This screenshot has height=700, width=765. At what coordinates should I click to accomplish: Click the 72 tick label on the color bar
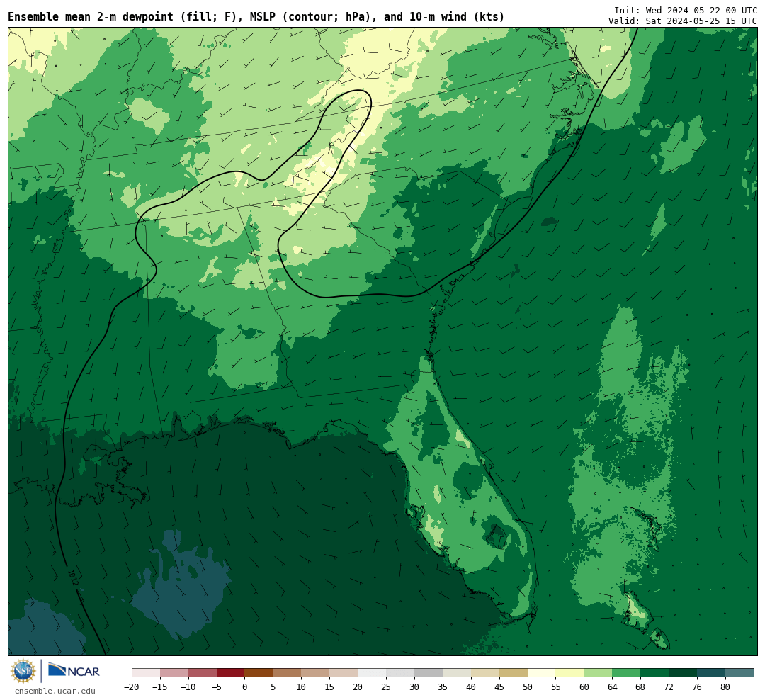point(669,687)
